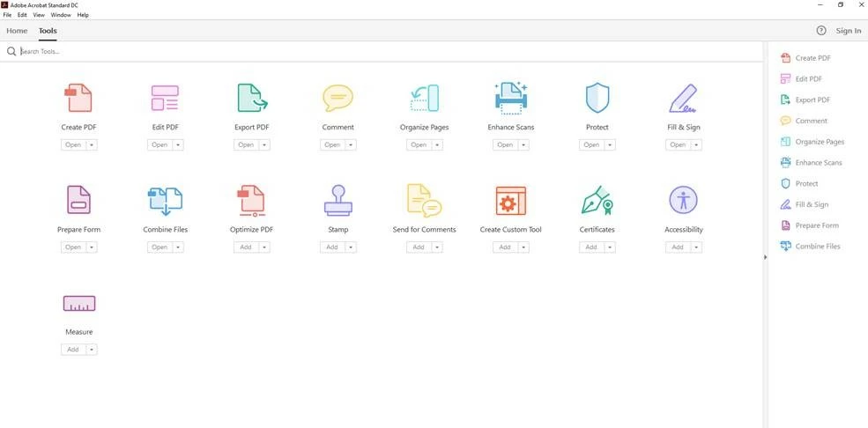
Task: Open dropdown arrow under Protect
Action: coord(610,145)
